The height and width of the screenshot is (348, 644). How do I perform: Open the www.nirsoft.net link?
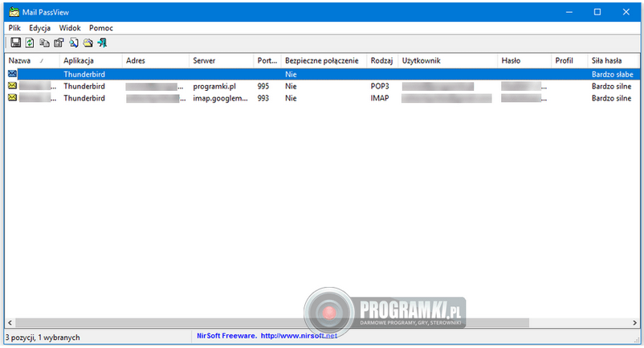[x=299, y=336]
